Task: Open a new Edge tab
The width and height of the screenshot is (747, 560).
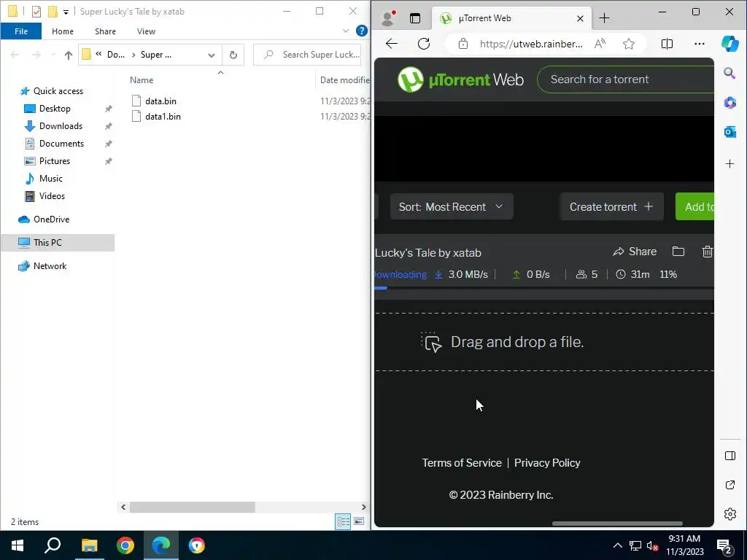Action: (604, 18)
